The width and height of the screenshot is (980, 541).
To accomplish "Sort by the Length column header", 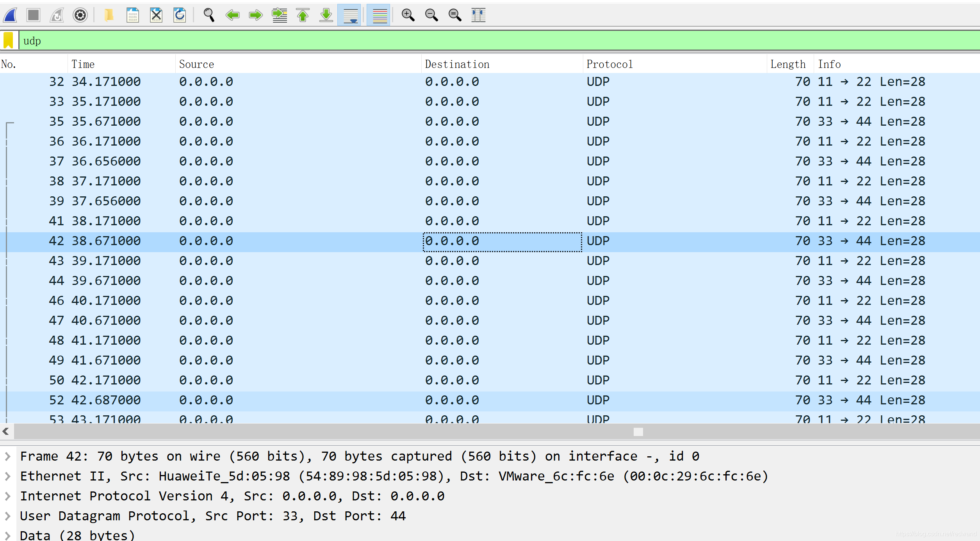I will point(791,64).
